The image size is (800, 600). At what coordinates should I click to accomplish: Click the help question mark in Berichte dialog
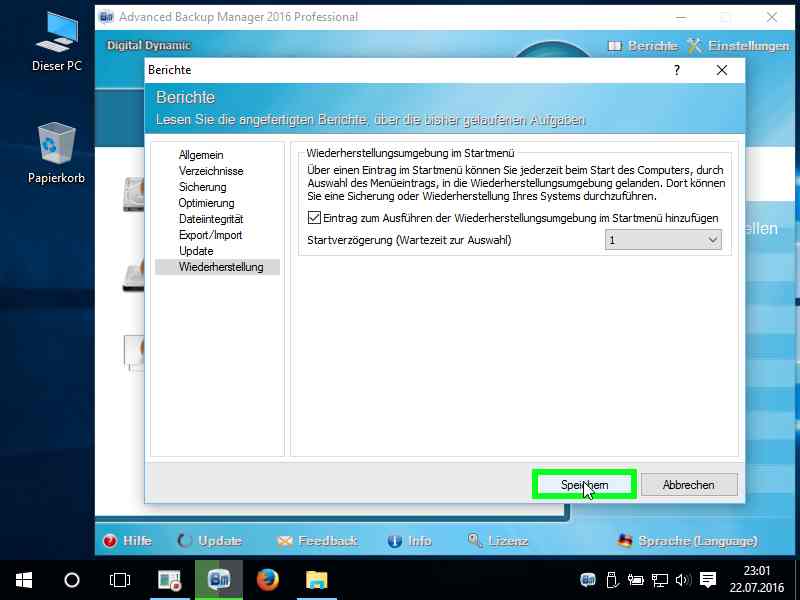(677, 70)
